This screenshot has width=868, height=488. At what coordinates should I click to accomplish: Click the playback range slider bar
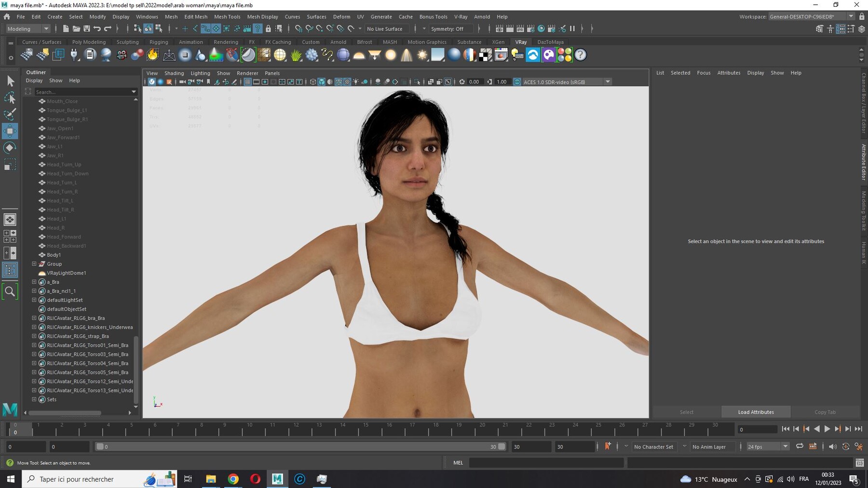pos(300,447)
